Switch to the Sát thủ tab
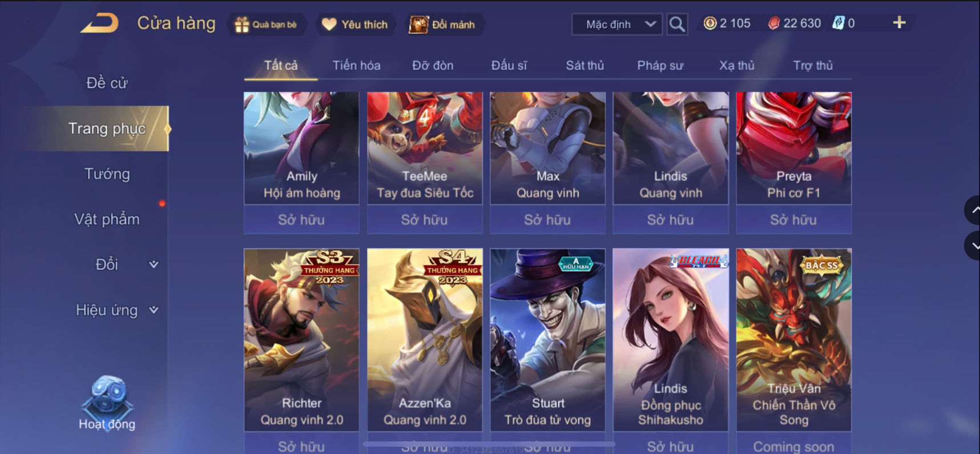 (584, 66)
